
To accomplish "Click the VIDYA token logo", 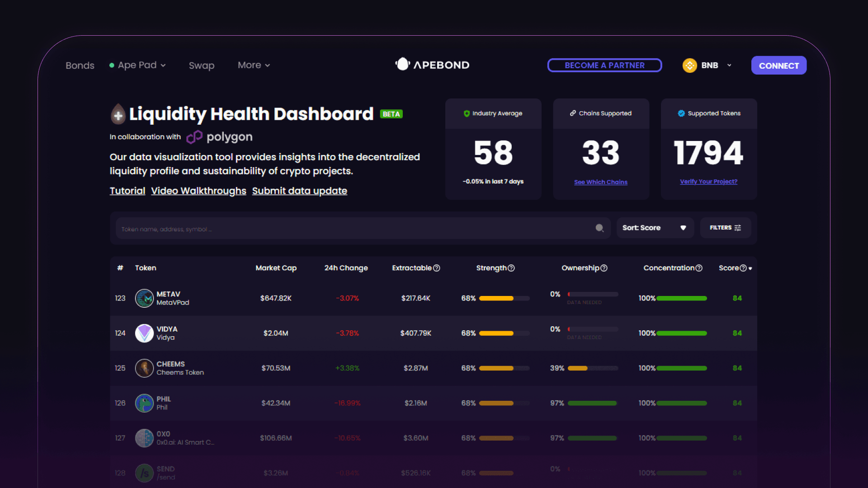I will [x=145, y=333].
